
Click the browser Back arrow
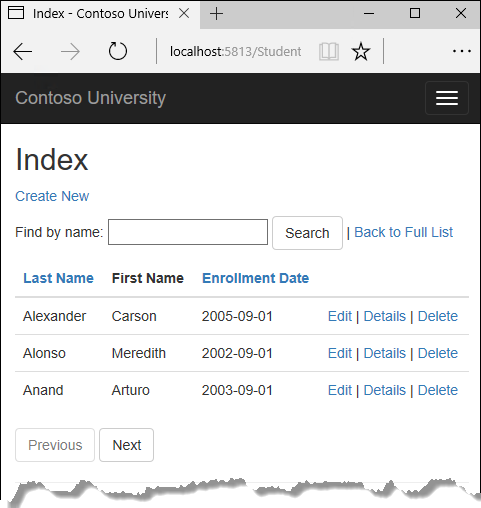pos(23,52)
